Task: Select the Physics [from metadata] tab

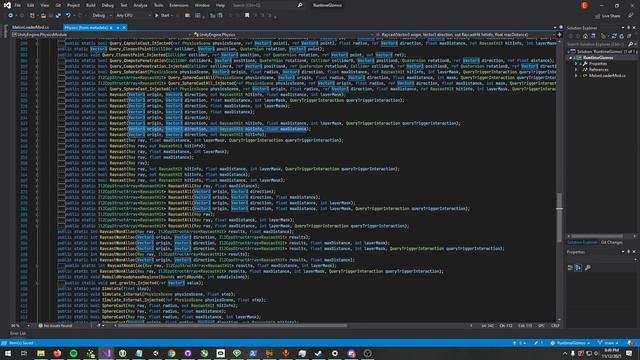Action: point(88,27)
